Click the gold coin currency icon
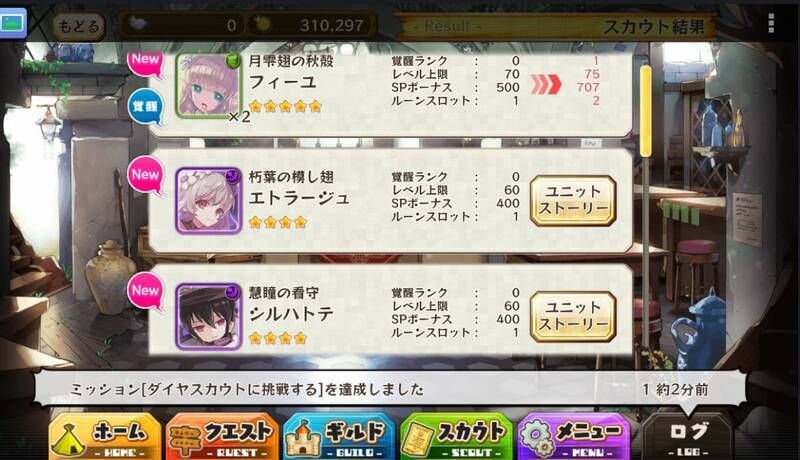 click(x=262, y=24)
